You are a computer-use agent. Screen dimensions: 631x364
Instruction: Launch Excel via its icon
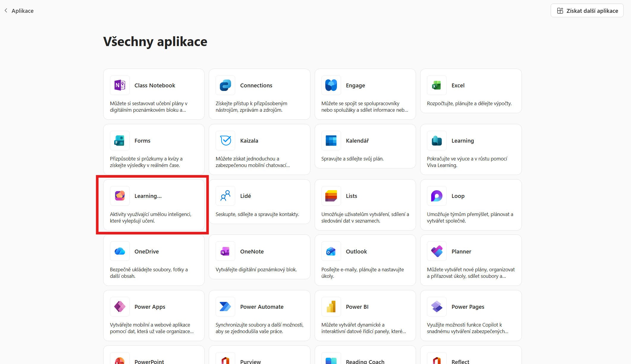[x=437, y=85]
